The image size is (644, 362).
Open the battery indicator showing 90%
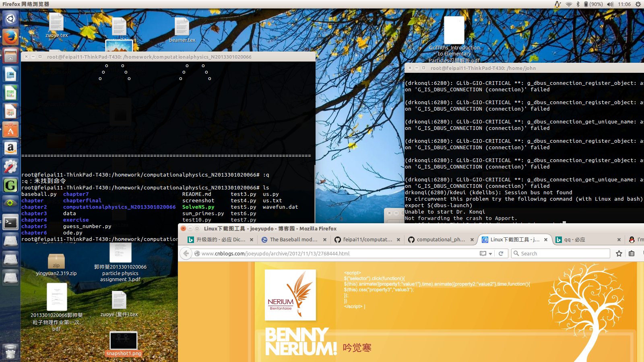pos(593,4)
